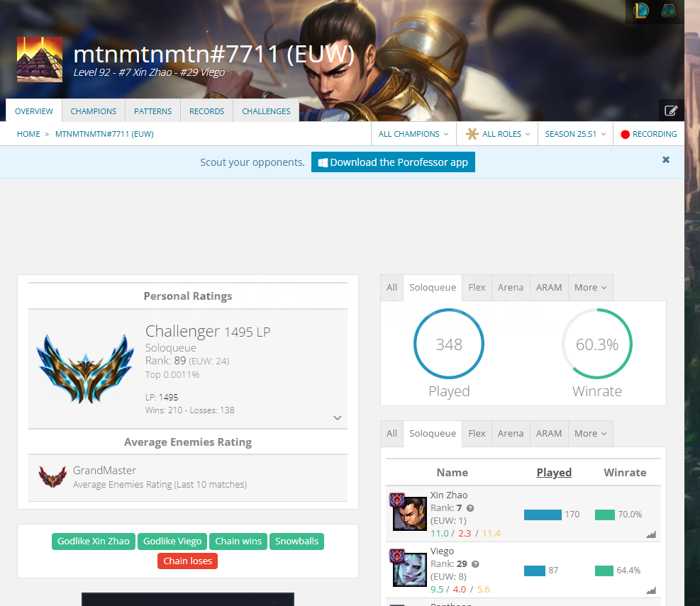Click the 60.3% Winrate circular gauge

pos(597,344)
